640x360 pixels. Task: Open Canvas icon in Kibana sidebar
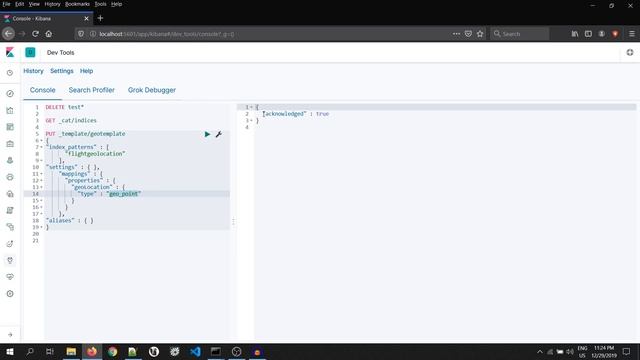coord(10,144)
